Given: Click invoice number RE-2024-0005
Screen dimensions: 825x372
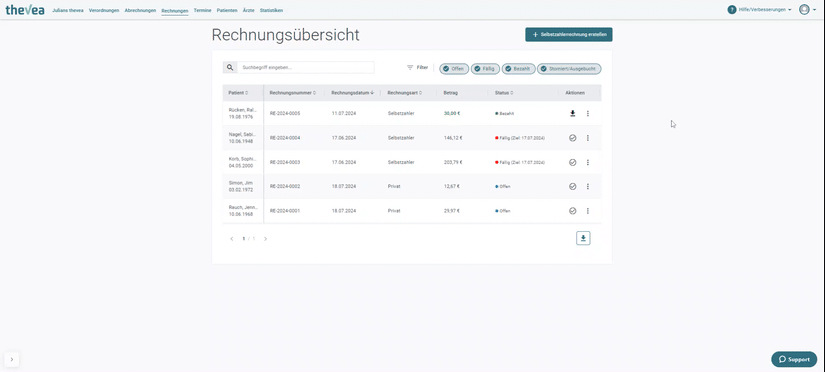Looking at the screenshot, I should tap(285, 114).
